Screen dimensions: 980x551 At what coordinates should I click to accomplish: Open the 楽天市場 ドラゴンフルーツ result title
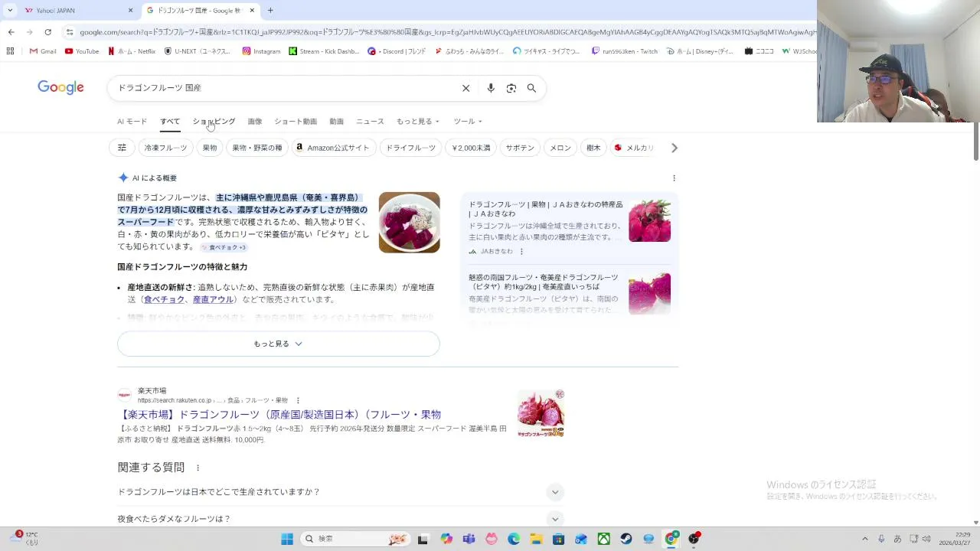tap(279, 414)
